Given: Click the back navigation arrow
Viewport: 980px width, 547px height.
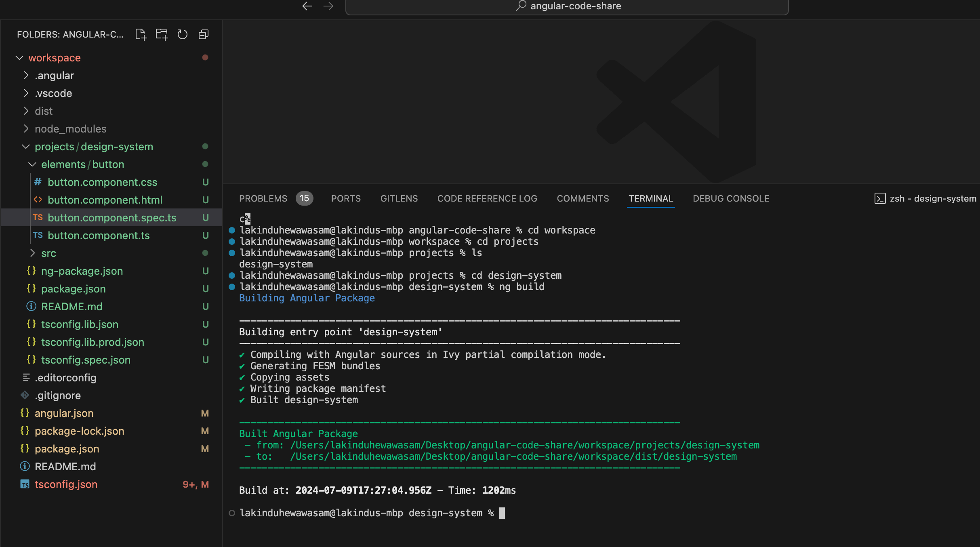Looking at the screenshot, I should 307,6.
